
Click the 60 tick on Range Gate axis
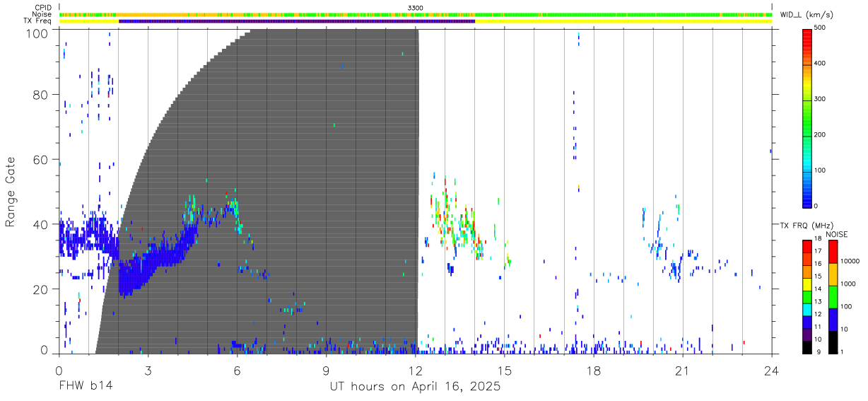point(40,161)
